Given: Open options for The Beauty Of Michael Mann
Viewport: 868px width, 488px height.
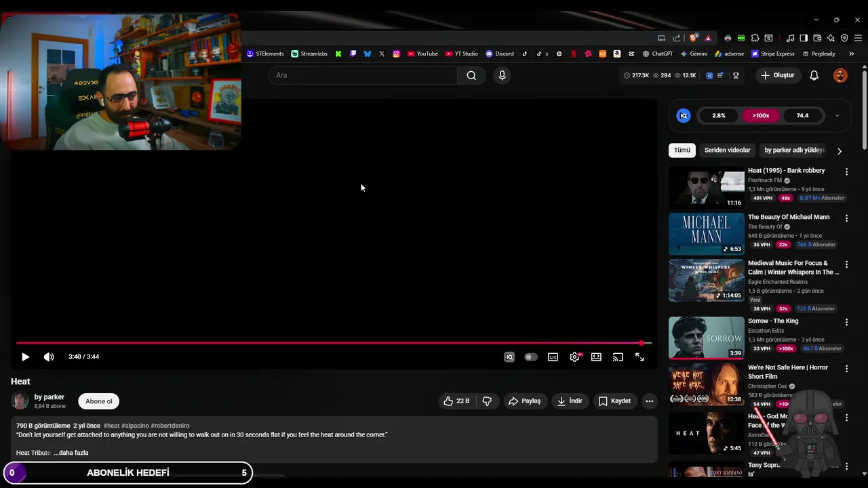Looking at the screenshot, I should coord(846,218).
